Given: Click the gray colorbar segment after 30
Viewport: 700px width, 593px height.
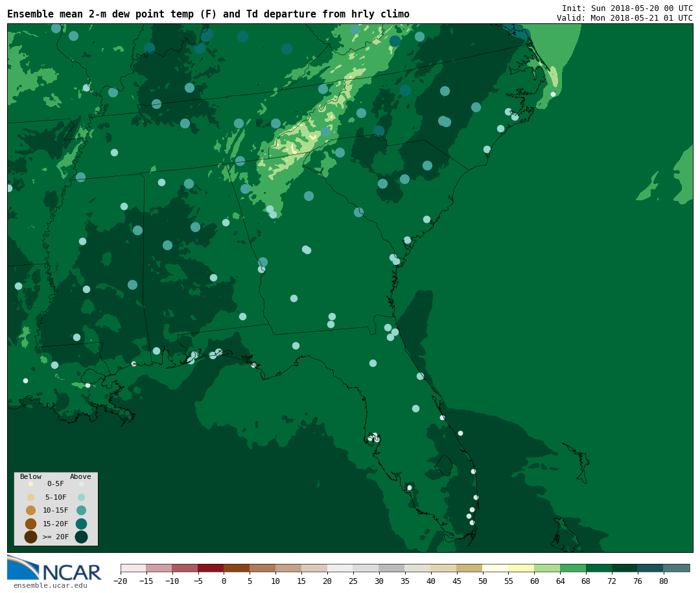Looking at the screenshot, I should pyautogui.click(x=391, y=568).
